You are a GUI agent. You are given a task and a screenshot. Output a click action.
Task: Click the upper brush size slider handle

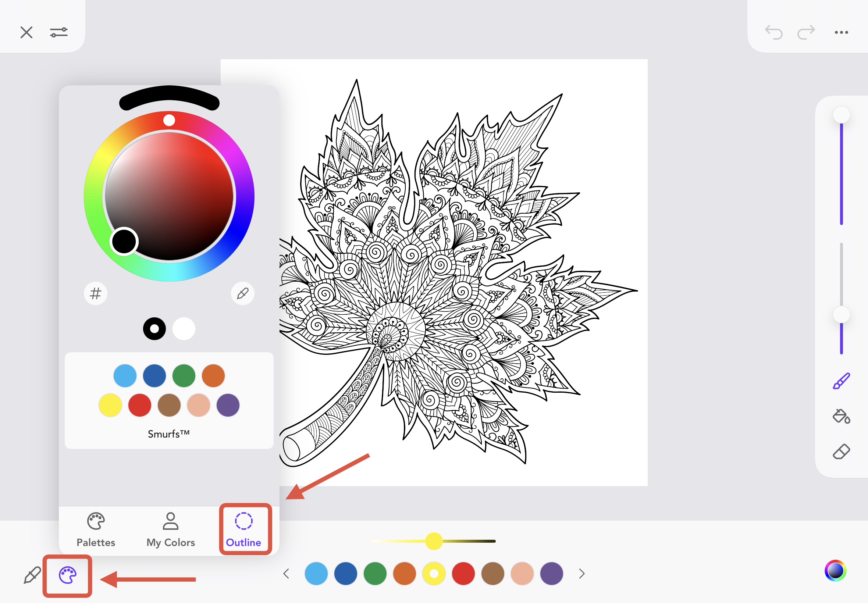pos(842,115)
